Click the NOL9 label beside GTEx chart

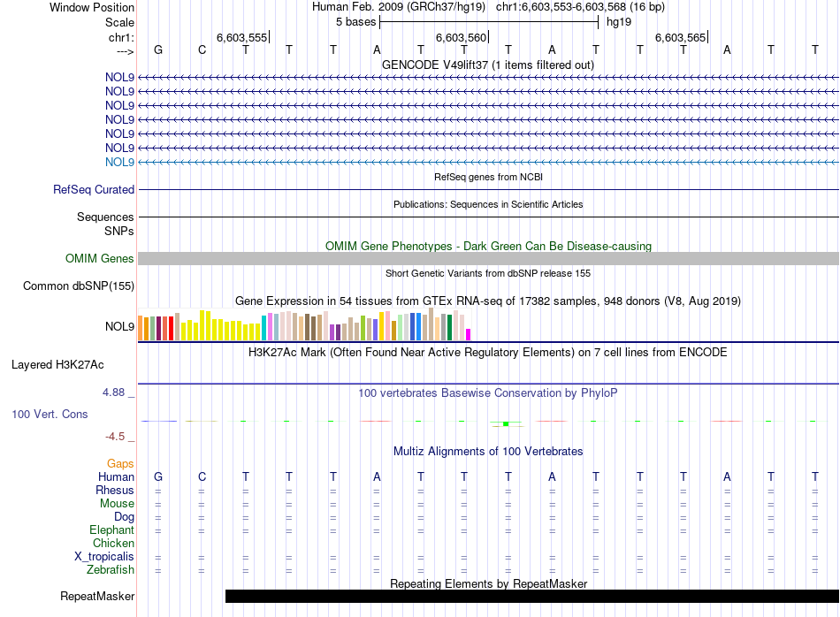119,327
